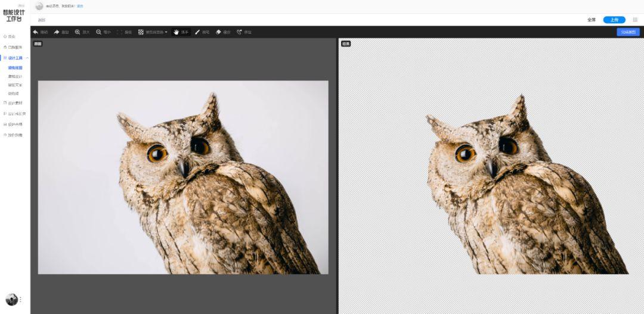Click the 原图 label badge on the left panel
This screenshot has height=314, width=644.
point(38,43)
